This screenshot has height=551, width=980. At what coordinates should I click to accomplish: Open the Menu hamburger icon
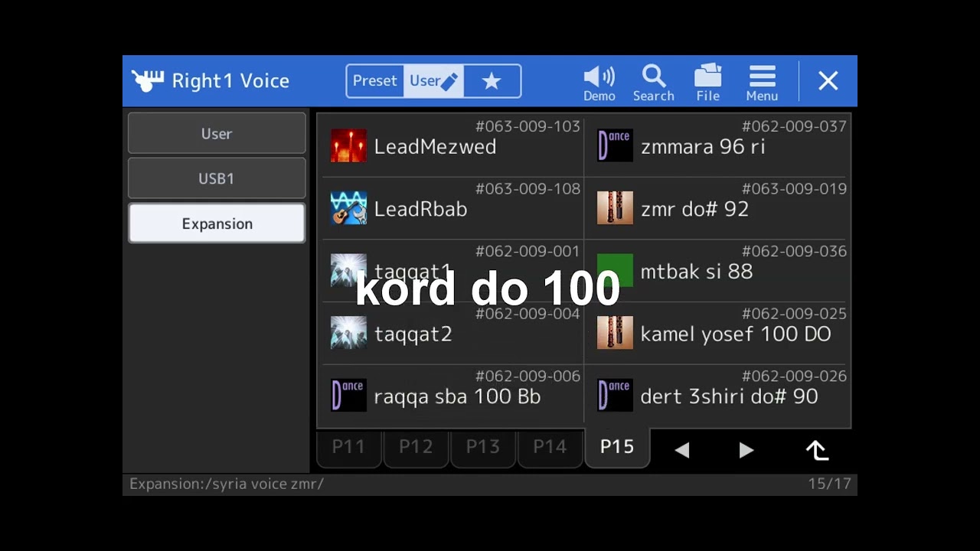(762, 82)
